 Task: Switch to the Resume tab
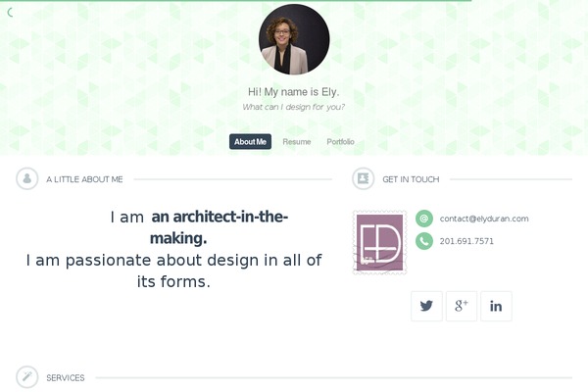pos(297,142)
